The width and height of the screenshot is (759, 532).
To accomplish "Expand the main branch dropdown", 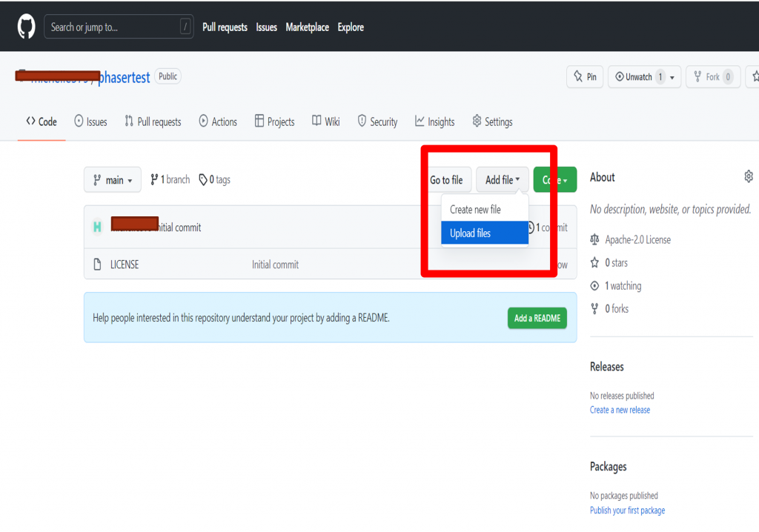I will coord(113,179).
